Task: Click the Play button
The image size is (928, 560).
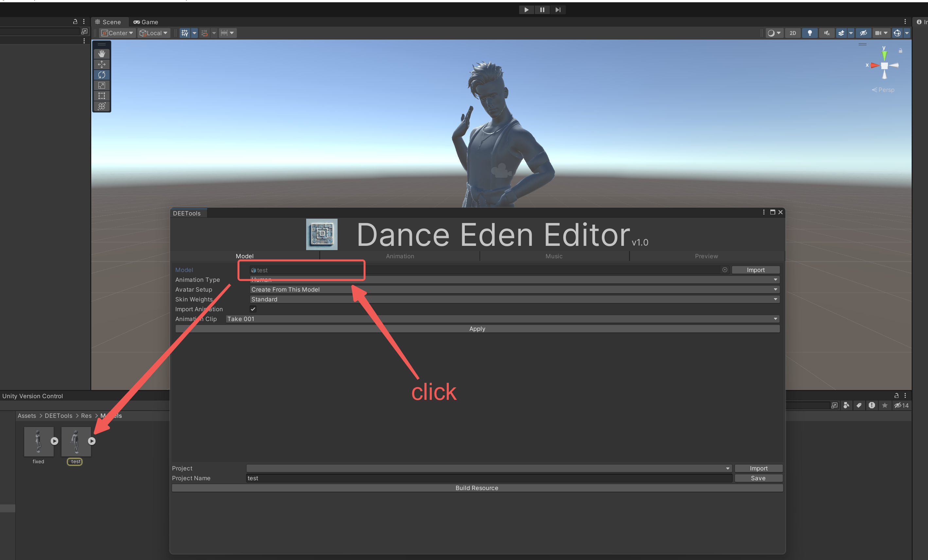Action: [526, 10]
